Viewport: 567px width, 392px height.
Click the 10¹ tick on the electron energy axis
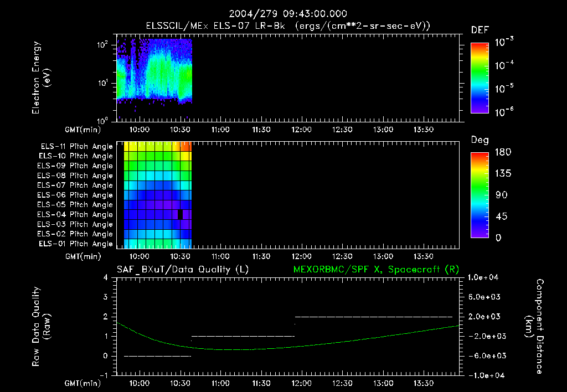[102, 83]
